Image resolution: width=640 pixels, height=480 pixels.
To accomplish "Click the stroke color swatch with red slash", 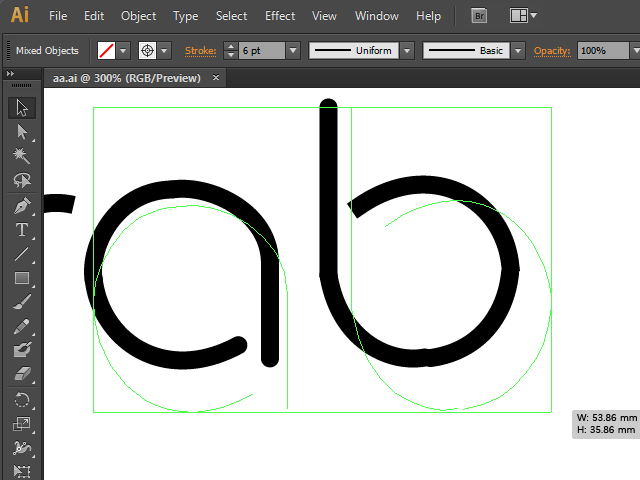I will pos(106,51).
